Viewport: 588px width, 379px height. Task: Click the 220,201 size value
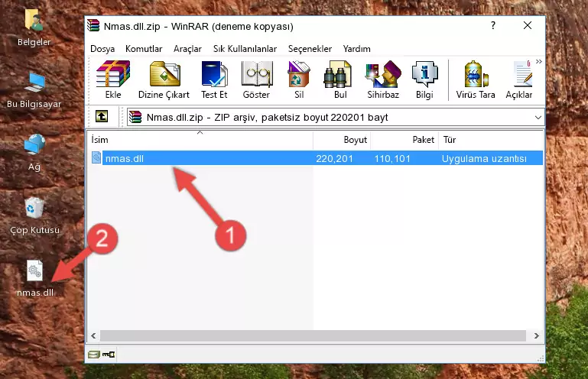(334, 159)
